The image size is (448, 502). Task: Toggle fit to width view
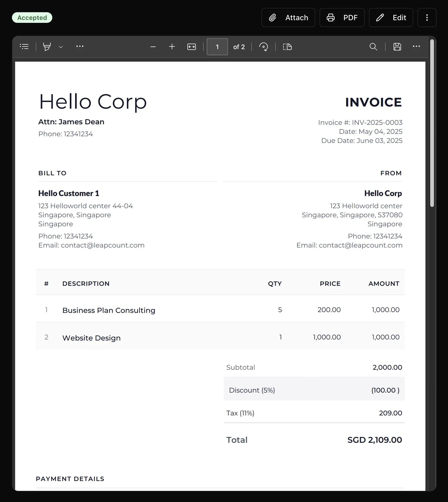[x=192, y=47]
